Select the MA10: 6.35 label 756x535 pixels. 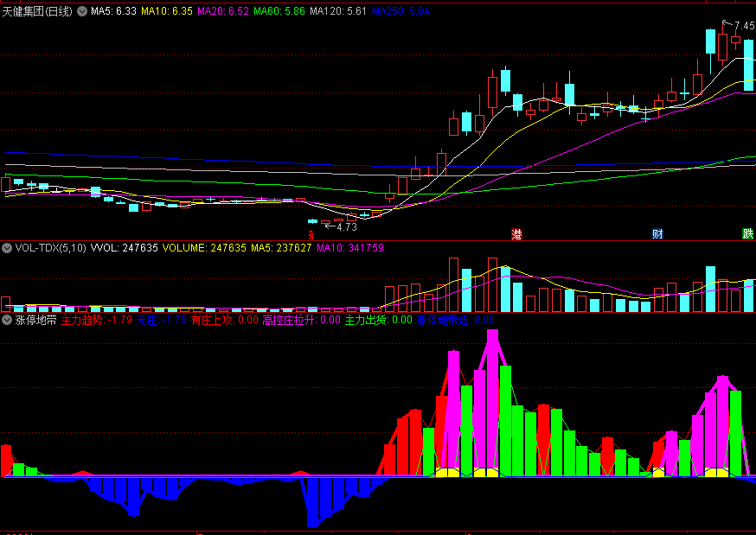[x=167, y=11]
